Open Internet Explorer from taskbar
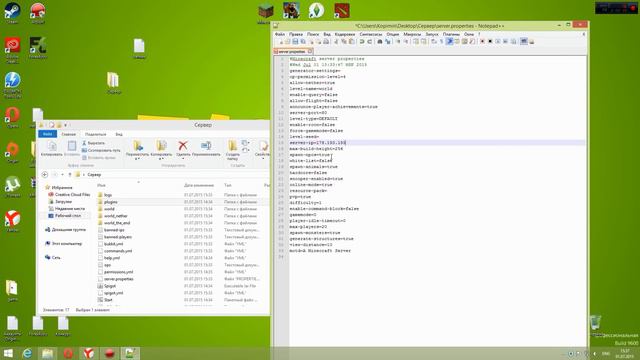This screenshot has height=360, width=640. 27,353
